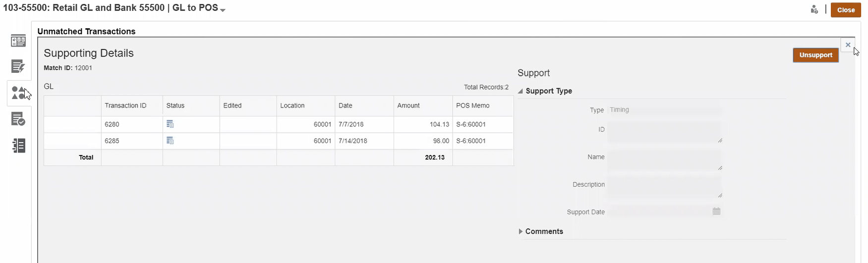The width and height of the screenshot is (868, 263).
Task: Click the Unsupport button
Action: coord(815,55)
